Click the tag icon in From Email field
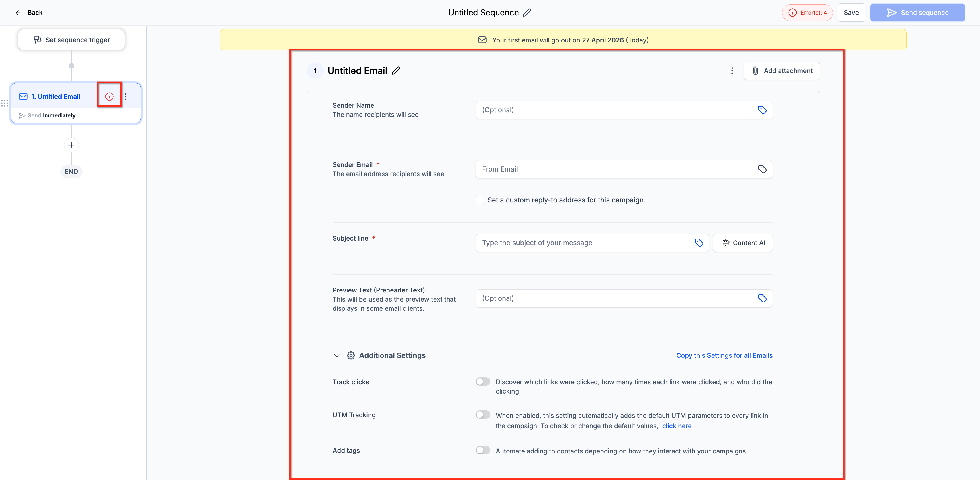 [762, 169]
